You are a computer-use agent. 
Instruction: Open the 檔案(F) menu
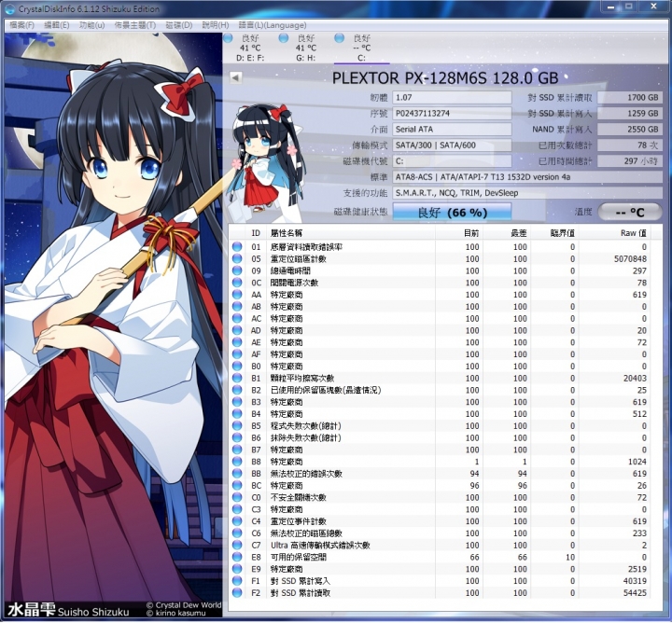(x=21, y=25)
